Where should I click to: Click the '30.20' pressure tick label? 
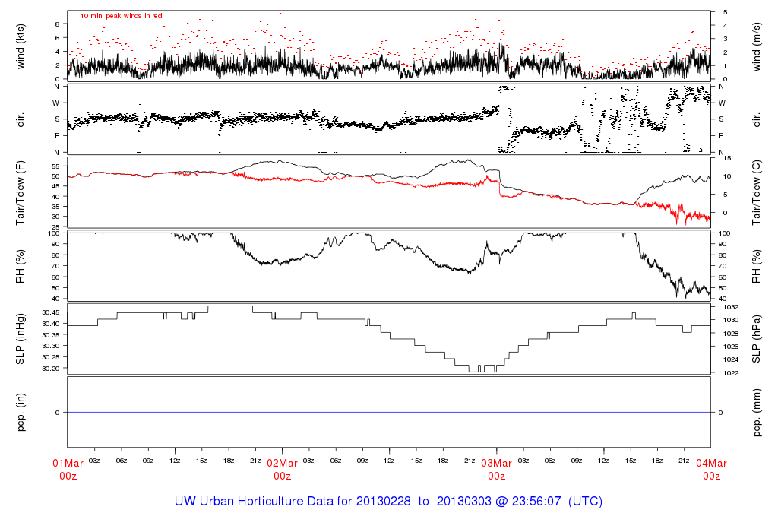click(x=51, y=369)
